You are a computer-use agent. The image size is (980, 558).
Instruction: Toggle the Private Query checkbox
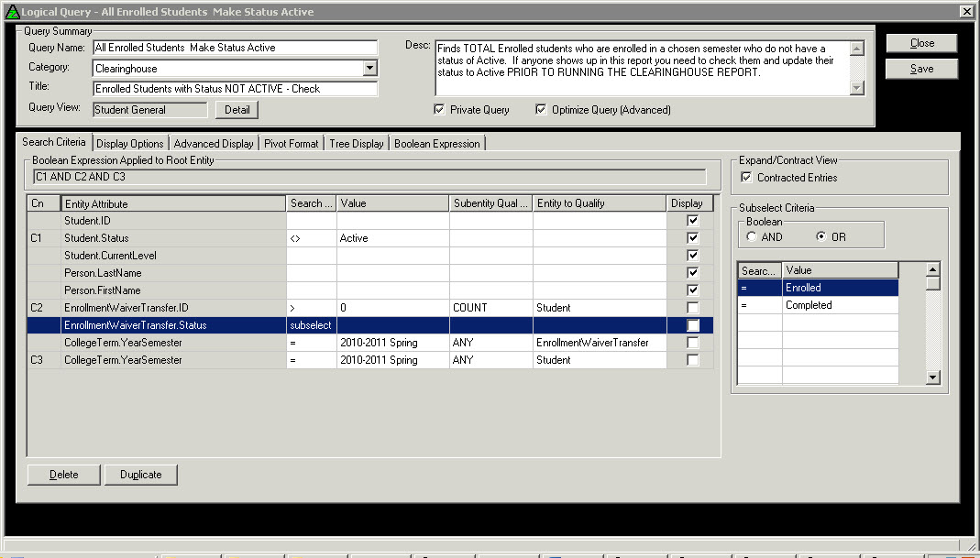[440, 110]
